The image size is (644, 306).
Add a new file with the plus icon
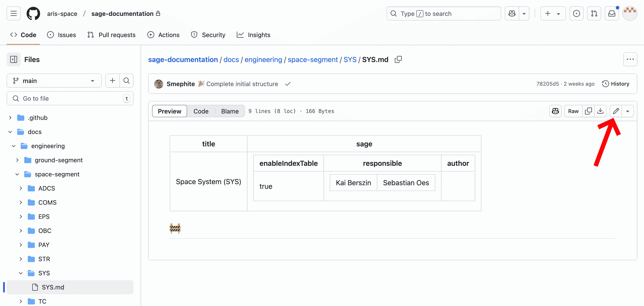pyautogui.click(x=112, y=81)
